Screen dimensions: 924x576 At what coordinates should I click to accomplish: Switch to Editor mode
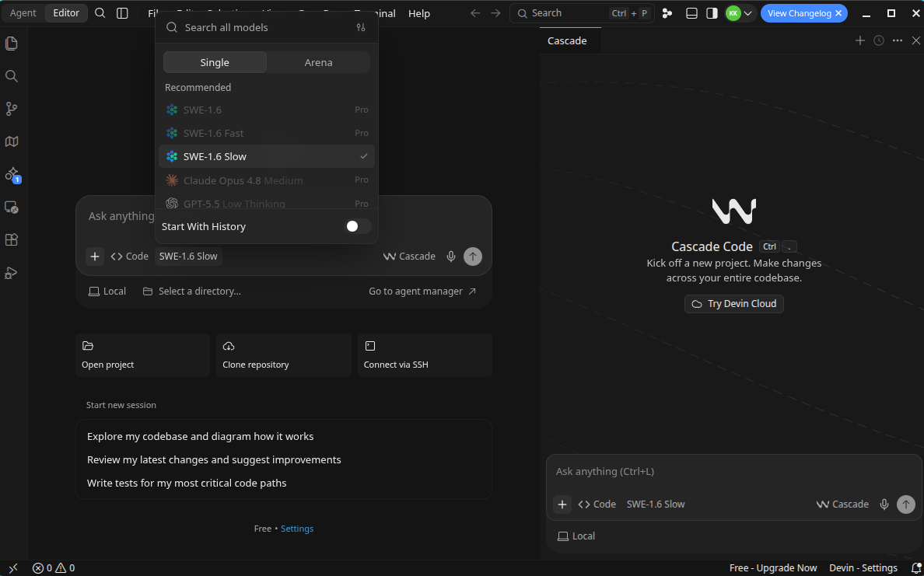coord(66,13)
